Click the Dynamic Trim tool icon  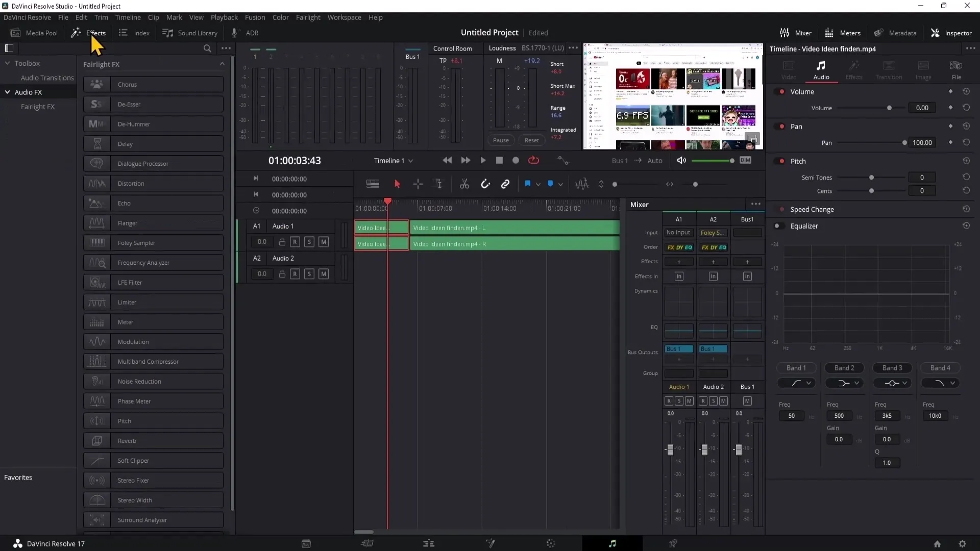pyautogui.click(x=439, y=184)
